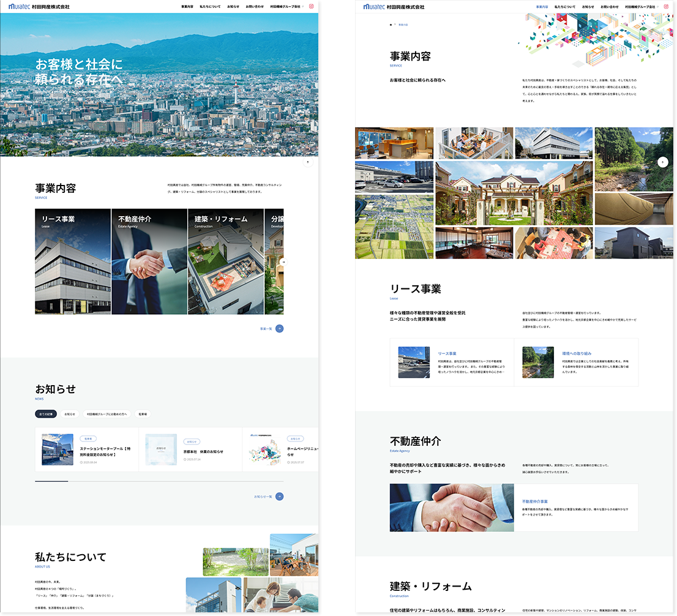Click the お知らせ tag on the 京都本社 card

point(192,441)
